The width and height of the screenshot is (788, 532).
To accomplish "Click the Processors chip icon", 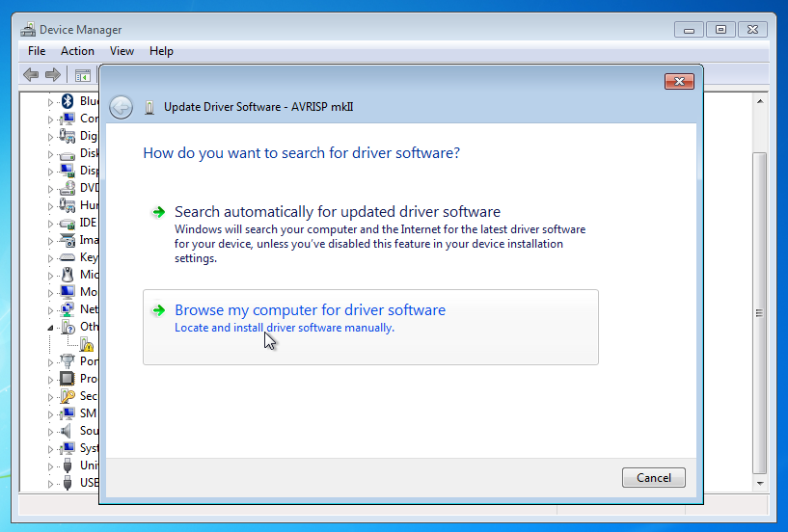I will (68, 379).
